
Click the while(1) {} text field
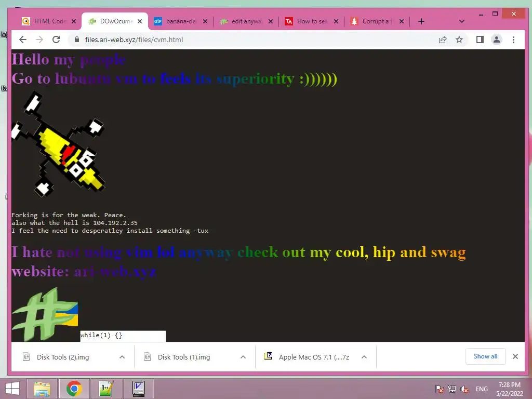[123, 336]
